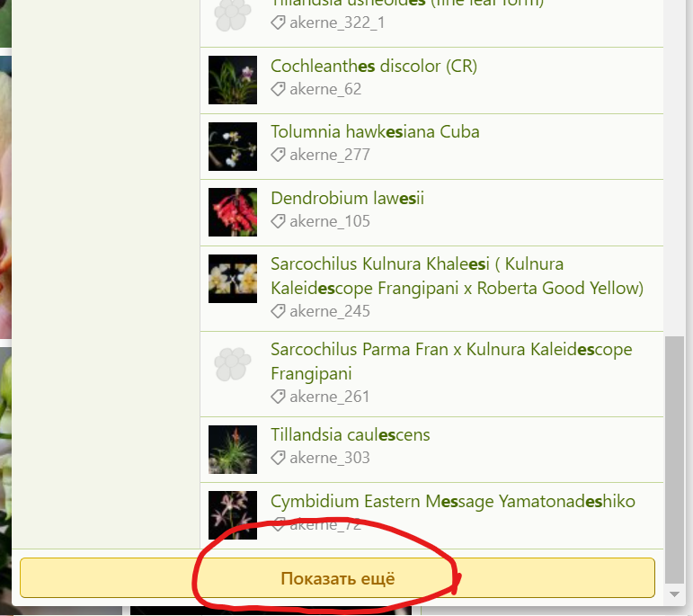Click the 'Показать ещё' button
Screen dimensions: 693x616
click(337, 578)
